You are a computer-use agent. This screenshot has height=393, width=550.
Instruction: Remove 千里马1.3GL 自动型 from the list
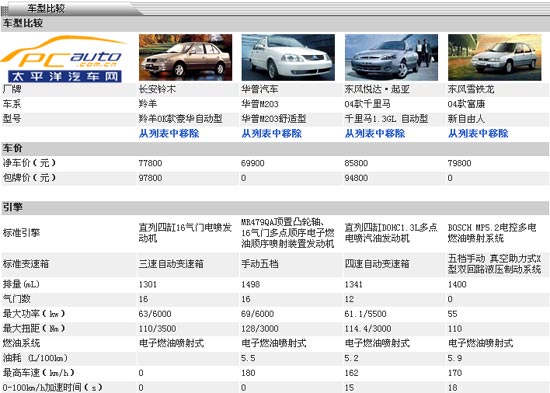pyautogui.click(x=375, y=133)
